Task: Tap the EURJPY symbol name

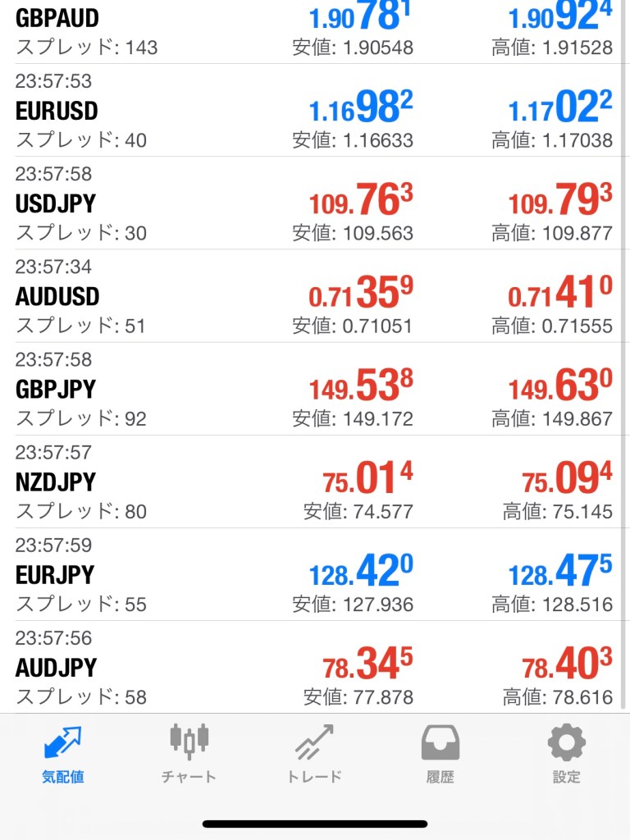Action: click(x=55, y=574)
